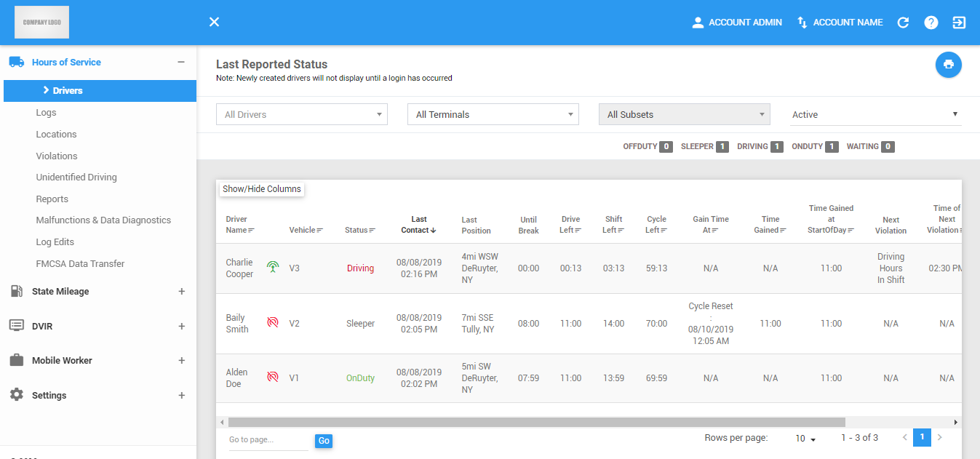Click the Go to page input field
The height and width of the screenshot is (459, 980).
pos(268,441)
